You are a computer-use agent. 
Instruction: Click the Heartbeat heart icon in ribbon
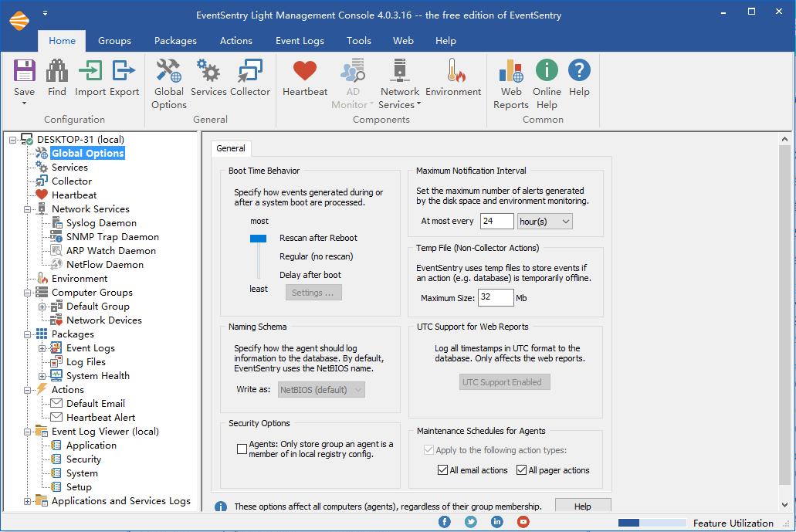305,70
